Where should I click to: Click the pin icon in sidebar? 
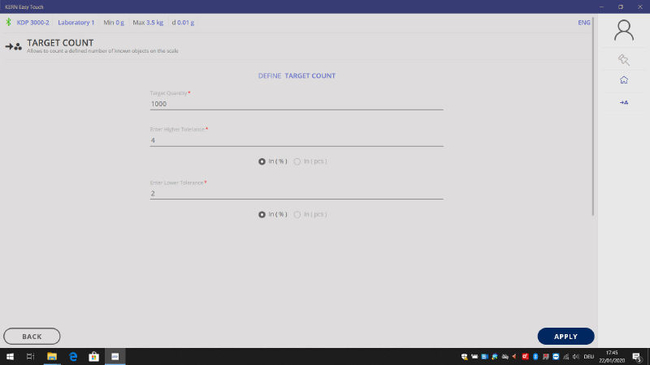coord(623,60)
